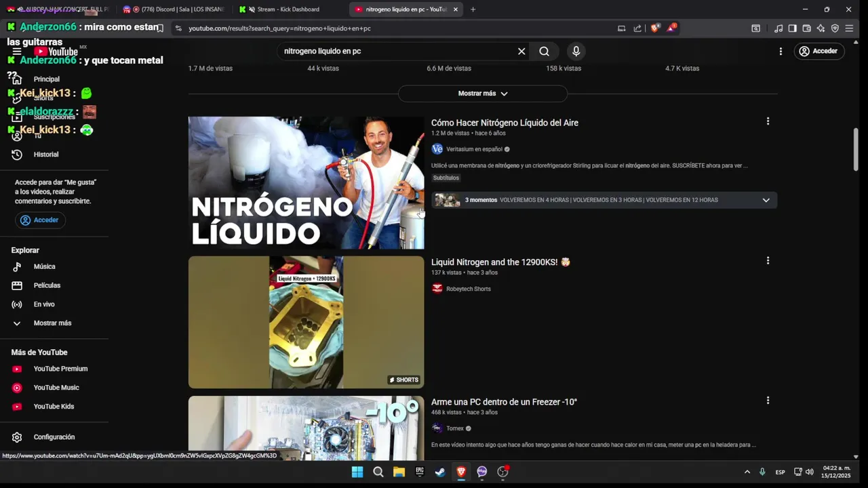Expand the 3 momentos chevron

pyautogui.click(x=766, y=200)
